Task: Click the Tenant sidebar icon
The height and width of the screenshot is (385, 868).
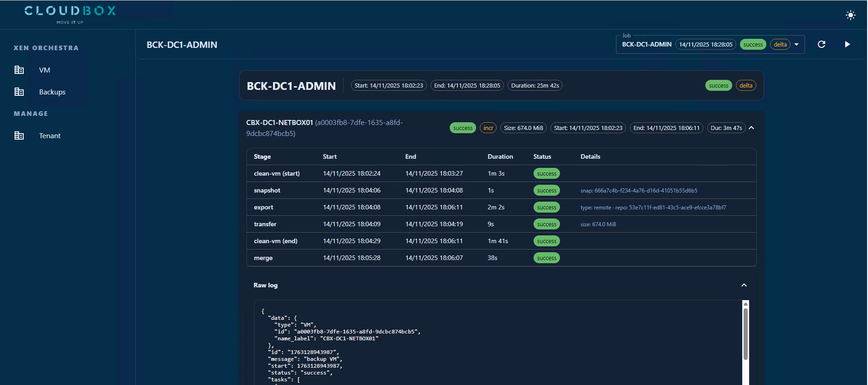Action: click(19, 135)
